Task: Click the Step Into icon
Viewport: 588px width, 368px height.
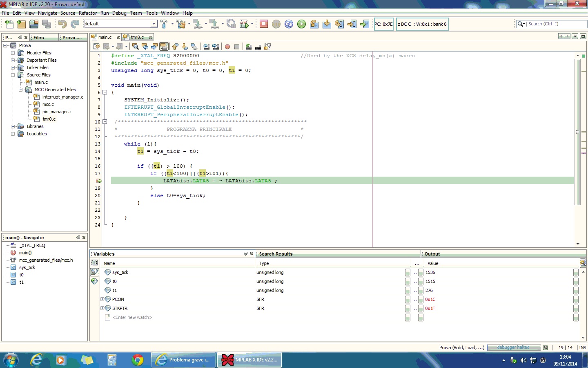Action: pos(327,24)
